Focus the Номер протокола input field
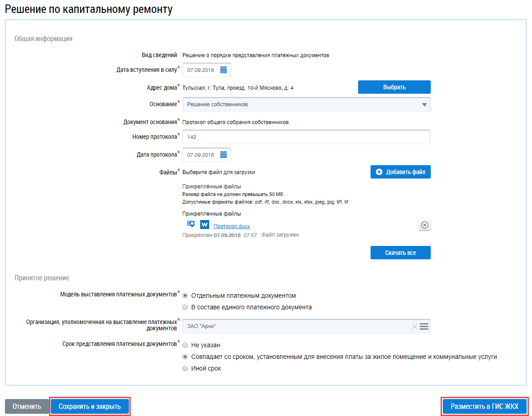Screen dimensions: 532x416 pos(306,137)
